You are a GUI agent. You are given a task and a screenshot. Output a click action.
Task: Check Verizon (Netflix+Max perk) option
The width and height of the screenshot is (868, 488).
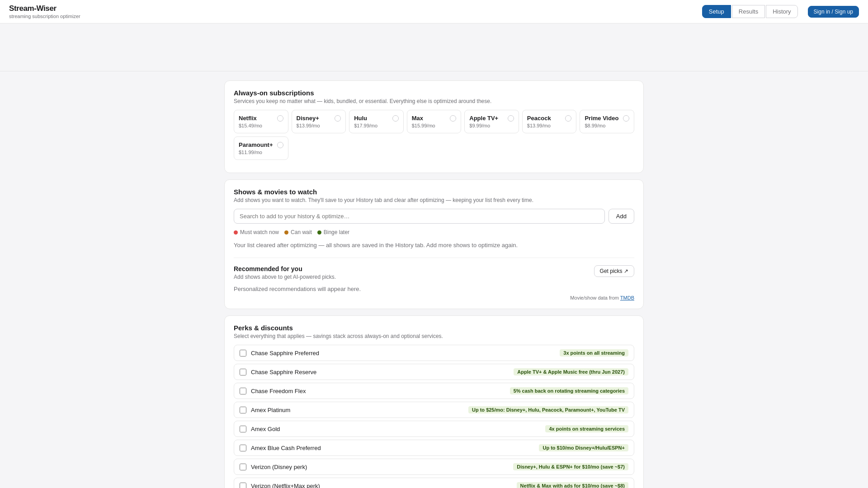[243, 486]
